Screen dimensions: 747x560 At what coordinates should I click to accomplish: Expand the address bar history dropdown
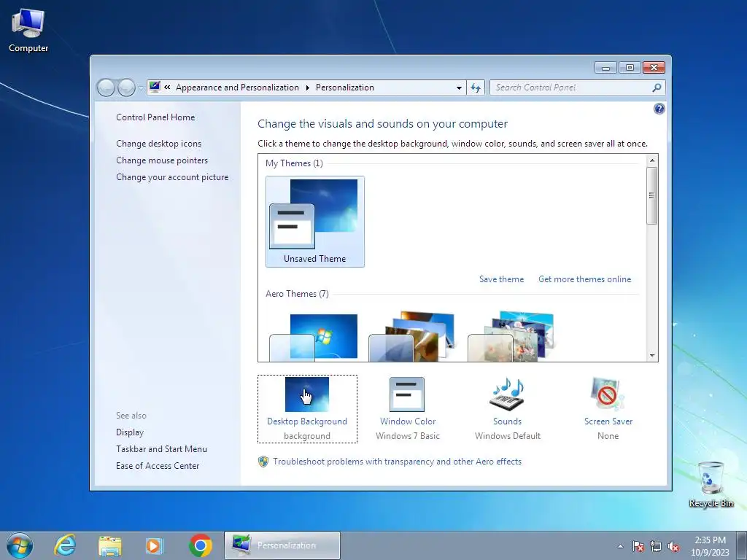click(459, 87)
